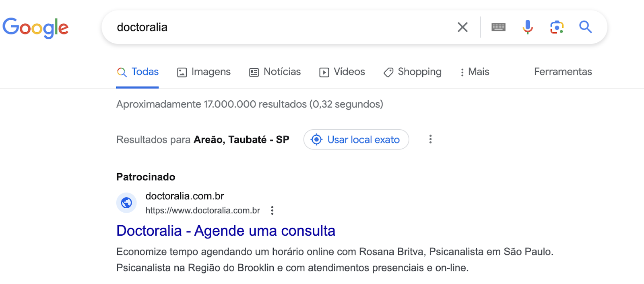Switch to the Imagens tab
The width and height of the screenshot is (644, 284).
(204, 72)
